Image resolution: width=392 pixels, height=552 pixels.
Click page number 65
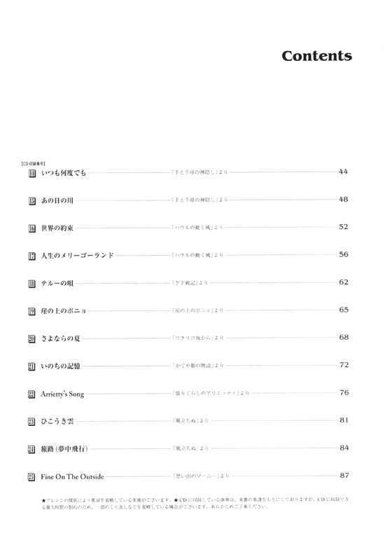coord(344,310)
